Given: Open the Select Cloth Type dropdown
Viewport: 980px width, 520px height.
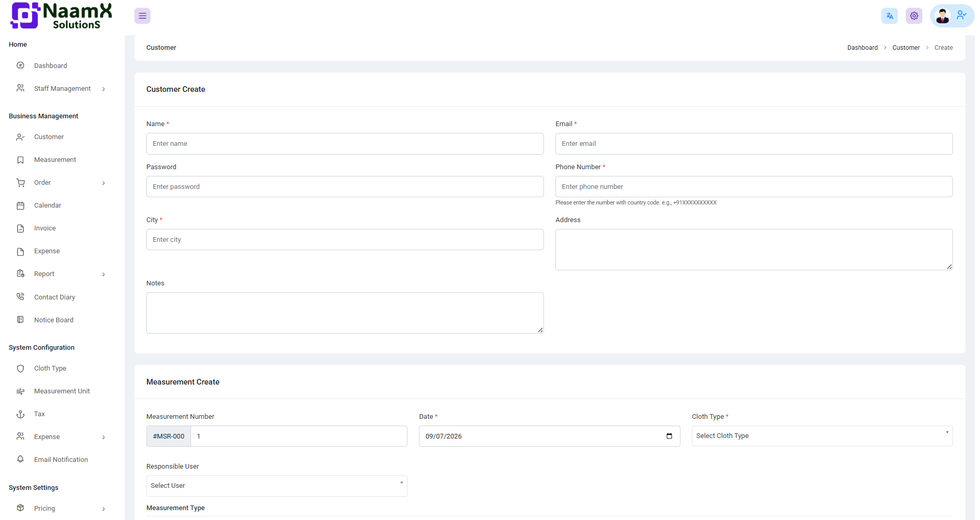Looking at the screenshot, I should pyautogui.click(x=822, y=436).
